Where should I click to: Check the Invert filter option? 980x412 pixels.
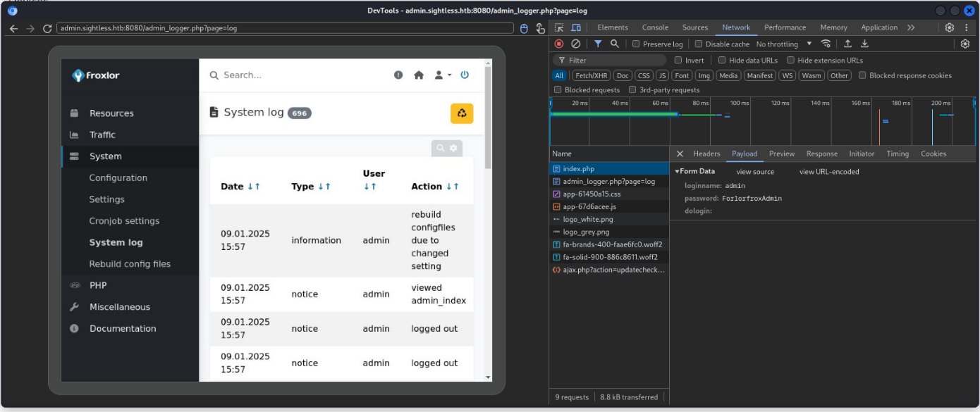(x=678, y=60)
